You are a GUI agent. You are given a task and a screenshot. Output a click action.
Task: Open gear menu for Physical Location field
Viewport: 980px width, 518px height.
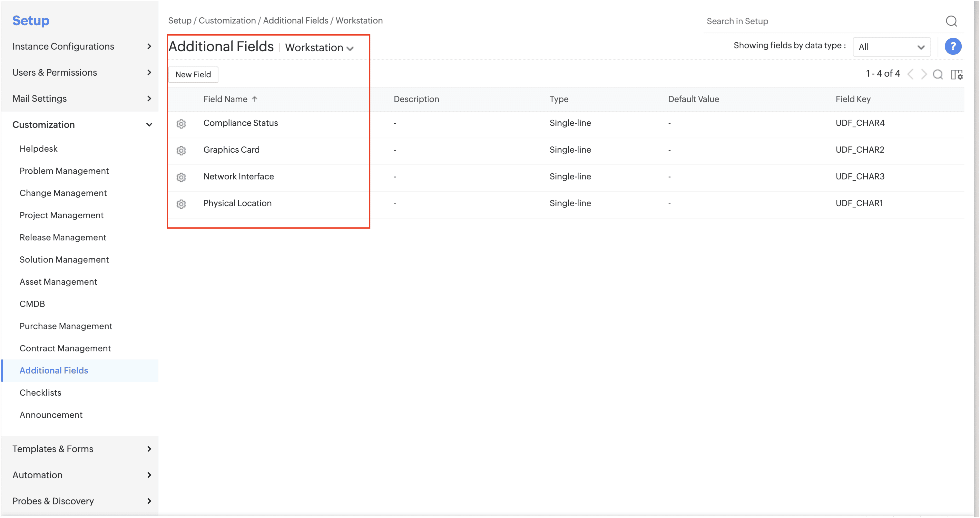(x=181, y=204)
